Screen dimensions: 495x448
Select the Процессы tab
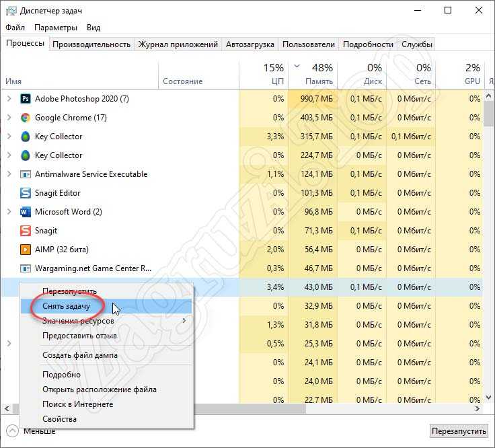[x=25, y=43]
